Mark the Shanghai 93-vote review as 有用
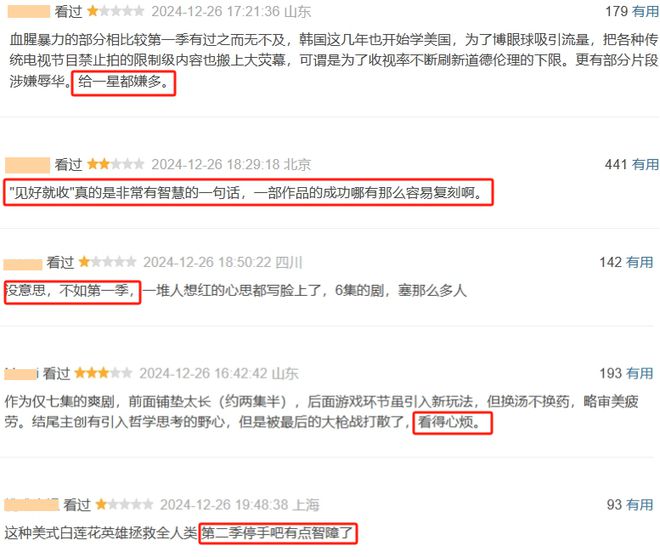This screenshot has height=557, width=660. pyautogui.click(x=640, y=504)
